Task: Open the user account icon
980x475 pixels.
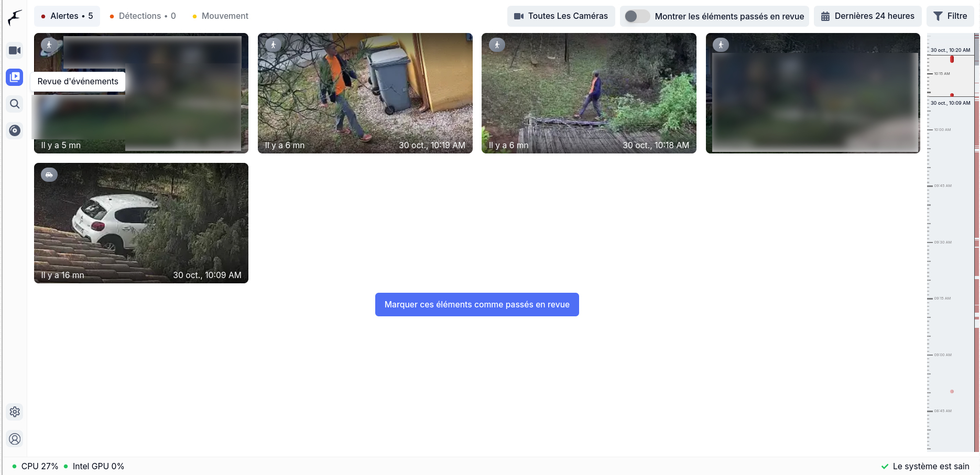Action: pyautogui.click(x=15, y=439)
